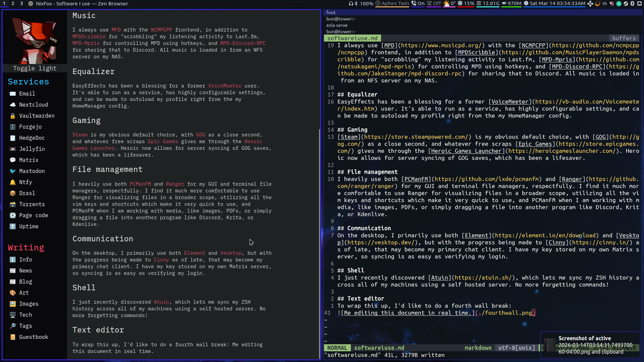This screenshot has width=644, height=362.
Task: Toggle light theme on the site
Action: tap(35, 68)
